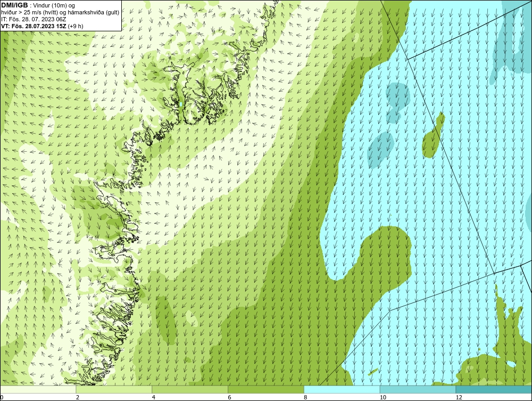Click the legend scale label 2

(x=78, y=397)
